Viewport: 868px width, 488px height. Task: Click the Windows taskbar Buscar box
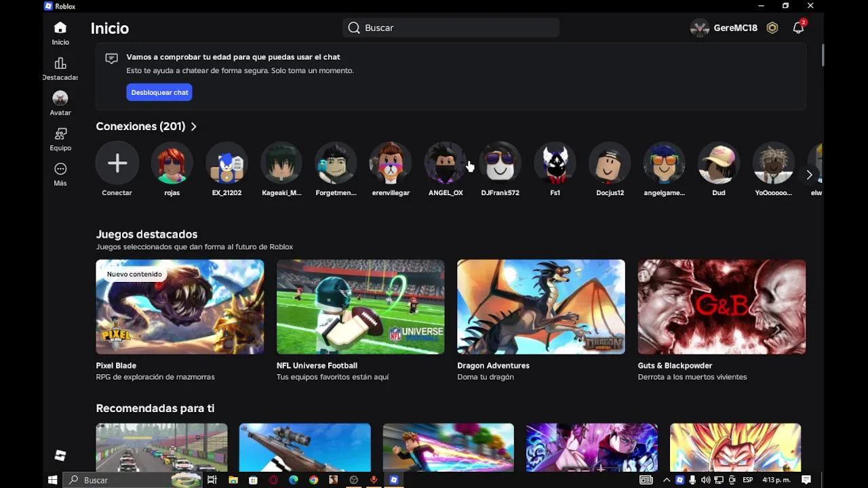[x=134, y=480]
